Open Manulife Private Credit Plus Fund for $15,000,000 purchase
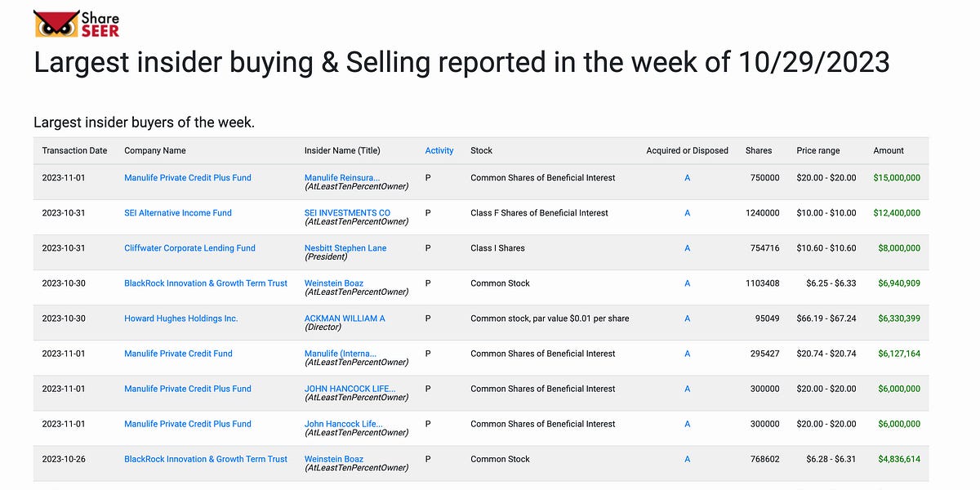Screen dimensions: 980x490 (x=187, y=177)
